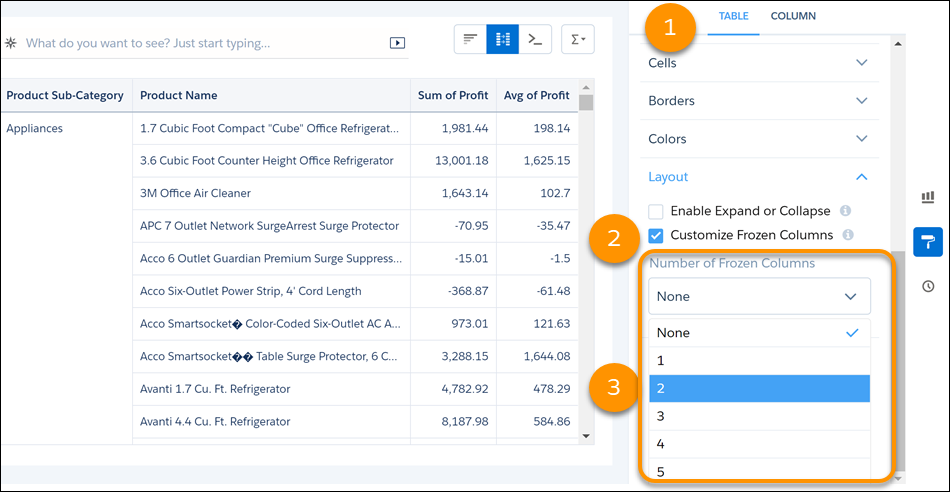Viewport: 950px width, 492px height.
Task: Click the 1,644.08 average profit value
Action: [x=547, y=356]
